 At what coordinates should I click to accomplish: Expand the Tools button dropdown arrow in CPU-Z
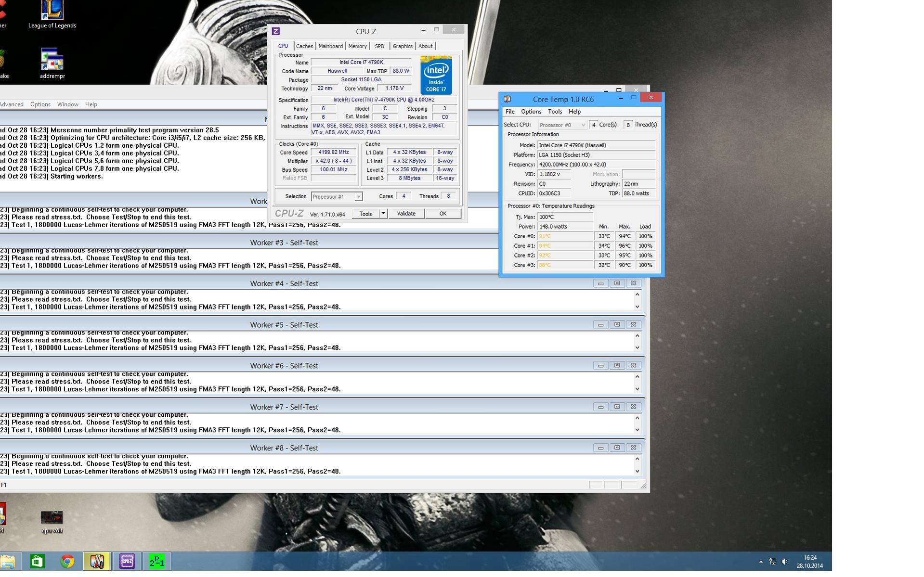click(383, 213)
